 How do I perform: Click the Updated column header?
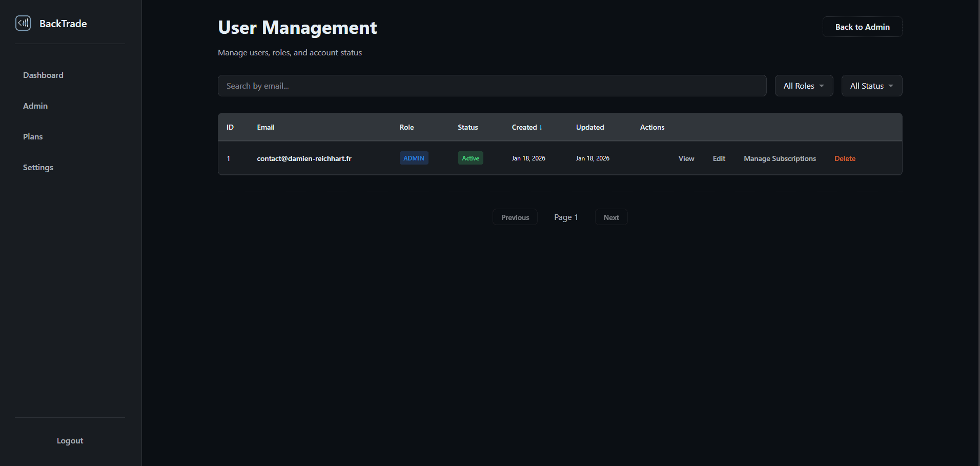click(589, 127)
